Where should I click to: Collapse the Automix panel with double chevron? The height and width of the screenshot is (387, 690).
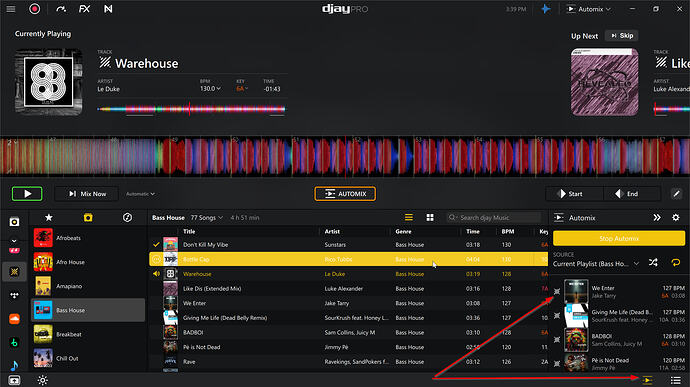[657, 217]
